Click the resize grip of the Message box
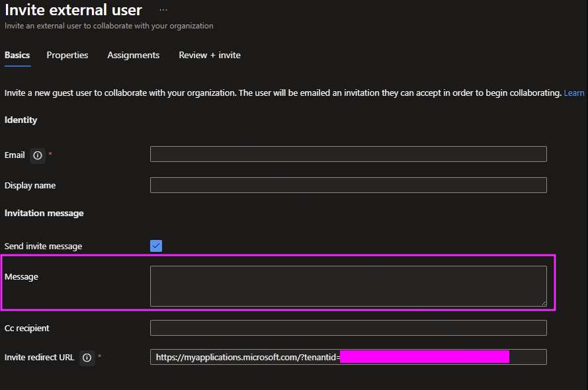Image resolution: width=588 pixels, height=390 pixels. 543,303
